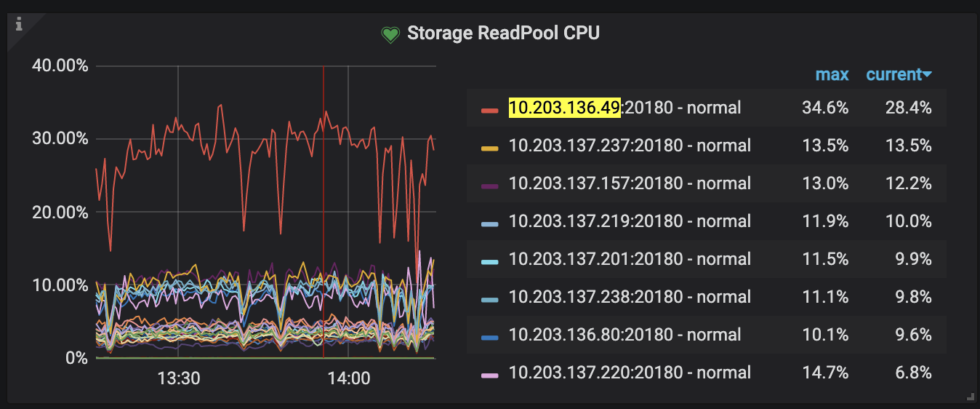Toggle the 10.203.137.237:20180 series in the legend
The height and width of the screenshot is (409, 980).
point(630,146)
